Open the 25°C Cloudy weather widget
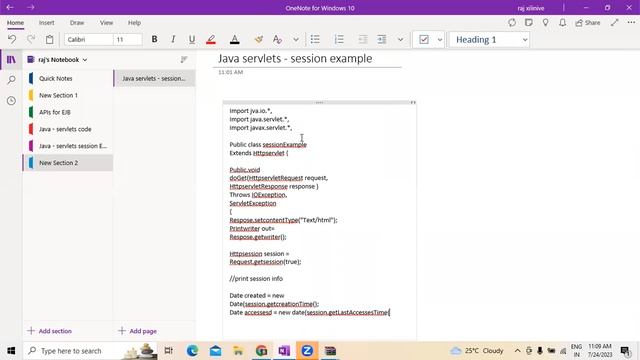Viewport: 640px width, 360px height. tap(477, 351)
